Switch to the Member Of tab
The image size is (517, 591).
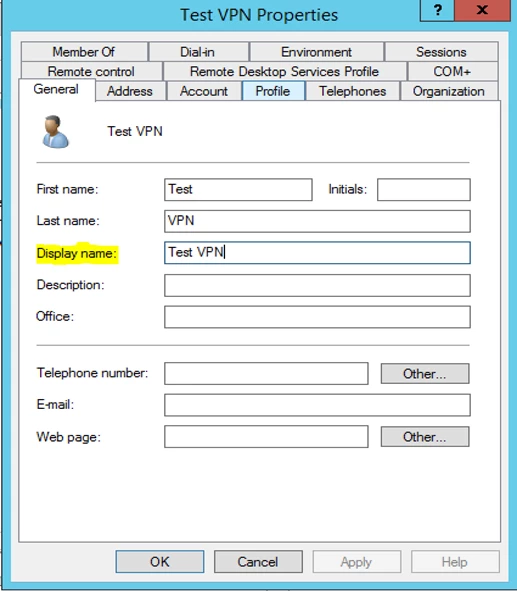(84, 52)
